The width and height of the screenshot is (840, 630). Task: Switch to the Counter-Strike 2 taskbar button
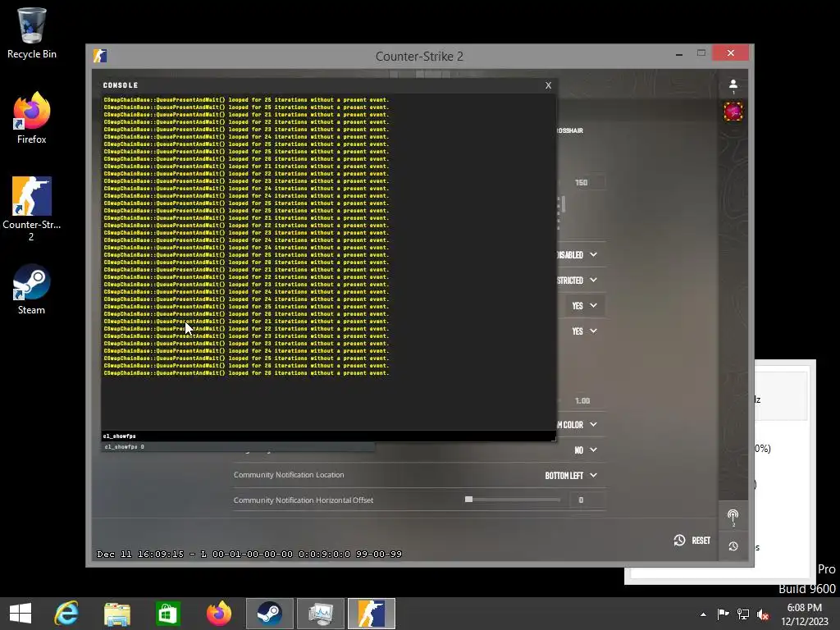[x=372, y=614]
